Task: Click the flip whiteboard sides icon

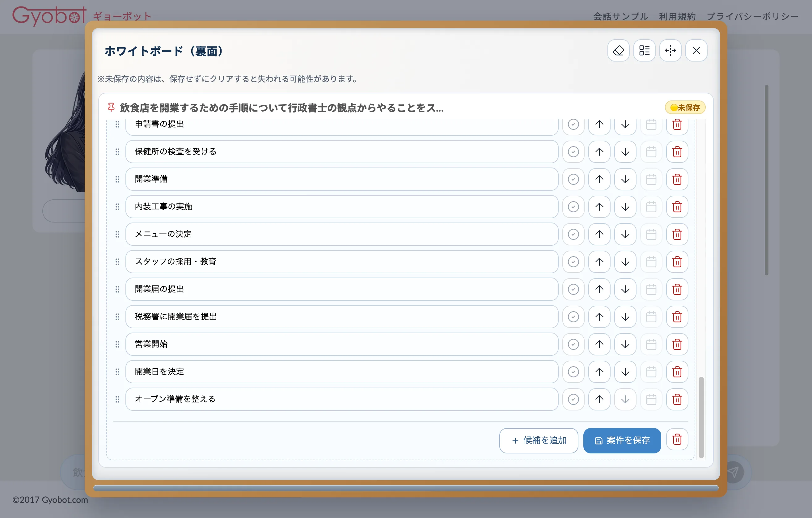Action: pos(670,51)
